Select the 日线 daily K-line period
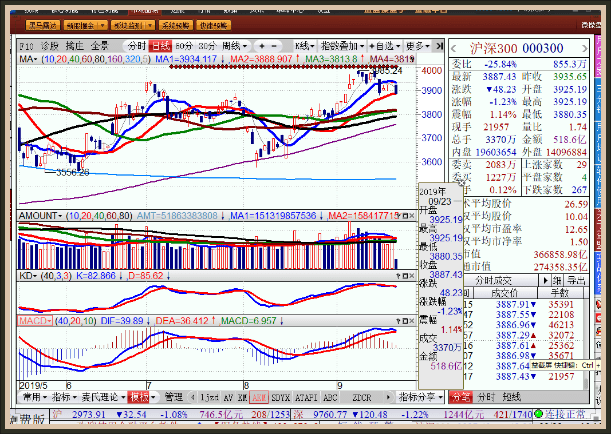 coord(161,46)
